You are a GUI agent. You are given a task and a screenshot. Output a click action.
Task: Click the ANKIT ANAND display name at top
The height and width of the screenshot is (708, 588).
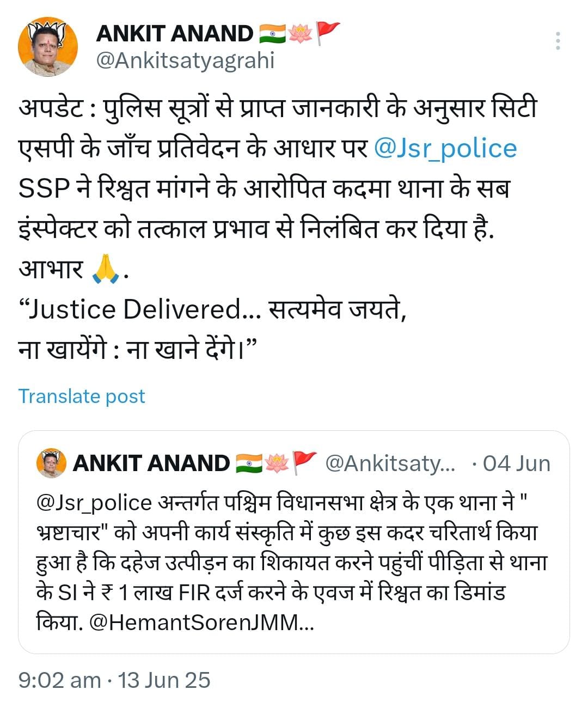tap(174, 34)
